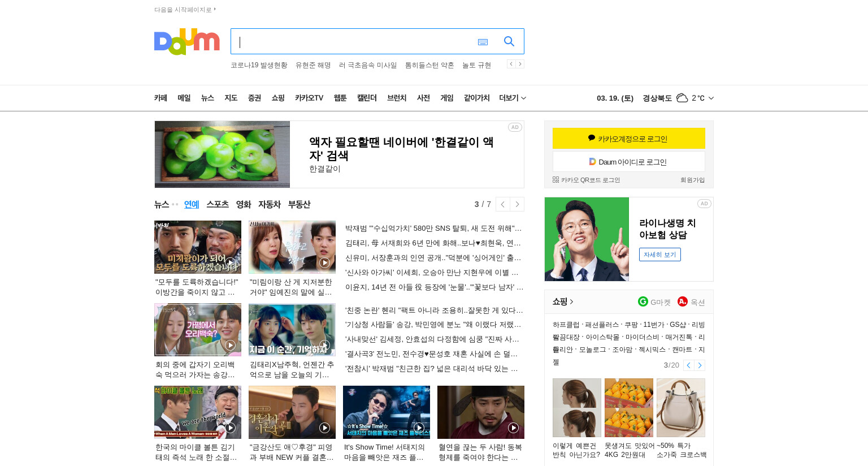Click Kakao QR code login icon
Image resolution: width=868 pixels, height=466 pixels.
(x=555, y=180)
